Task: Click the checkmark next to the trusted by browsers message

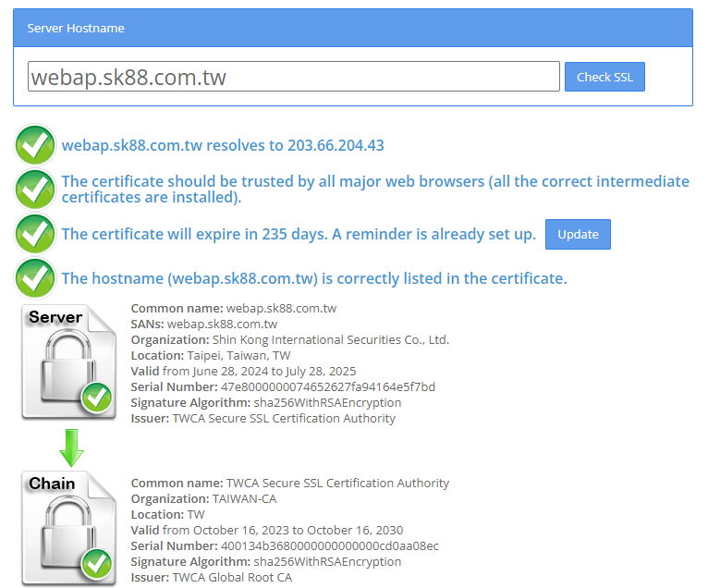Action: click(36, 190)
